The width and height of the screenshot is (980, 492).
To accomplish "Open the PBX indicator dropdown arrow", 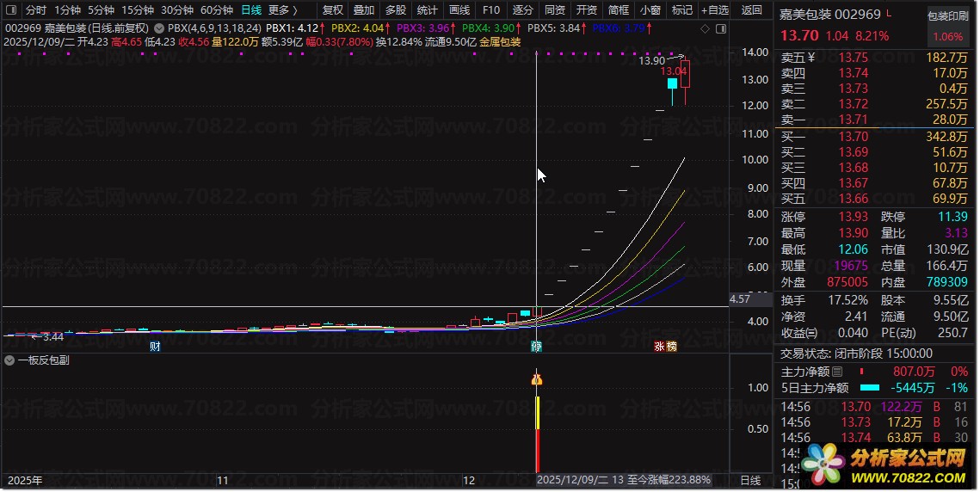I will pos(159,28).
